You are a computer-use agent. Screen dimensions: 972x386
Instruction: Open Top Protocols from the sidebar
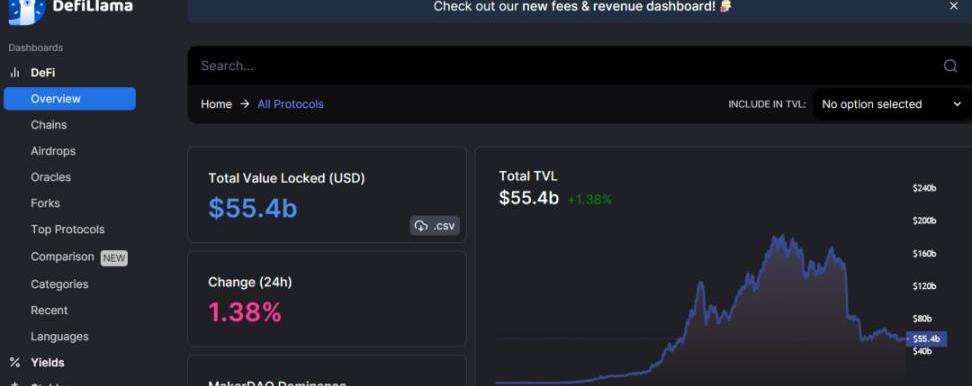coord(68,229)
